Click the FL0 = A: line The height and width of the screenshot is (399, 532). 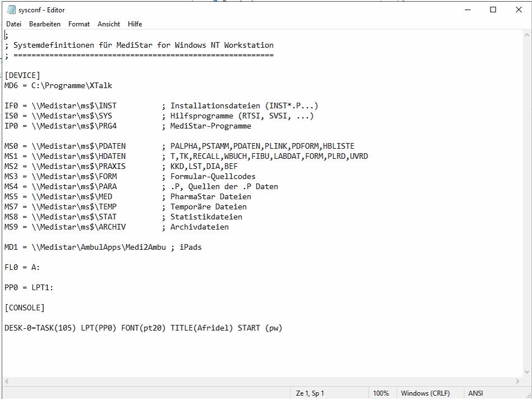click(22, 267)
